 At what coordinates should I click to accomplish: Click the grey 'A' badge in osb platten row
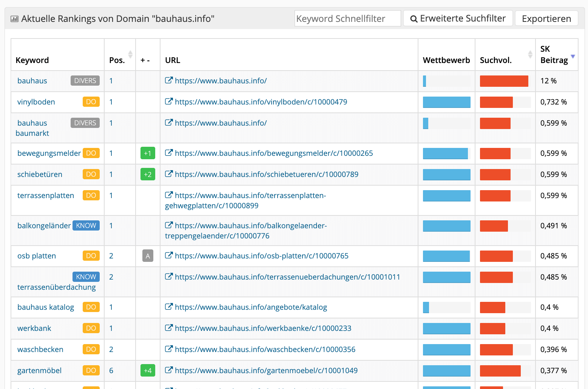click(x=148, y=256)
